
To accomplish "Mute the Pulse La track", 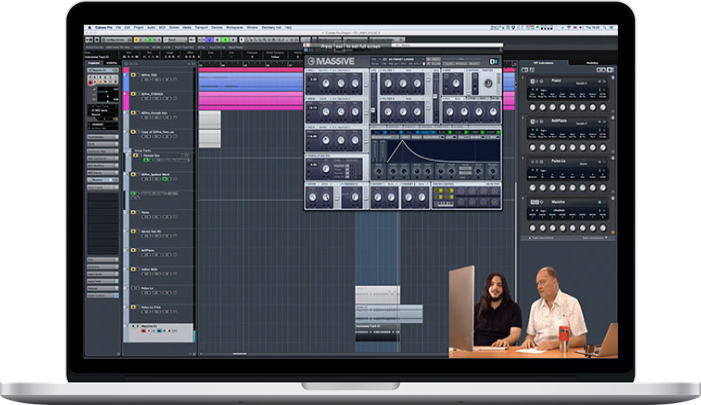I will pyautogui.click(x=133, y=288).
